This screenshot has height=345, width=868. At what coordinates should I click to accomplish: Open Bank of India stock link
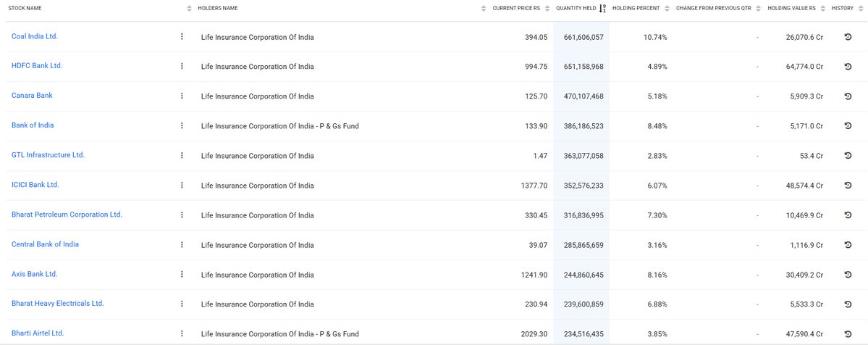pyautogui.click(x=33, y=125)
